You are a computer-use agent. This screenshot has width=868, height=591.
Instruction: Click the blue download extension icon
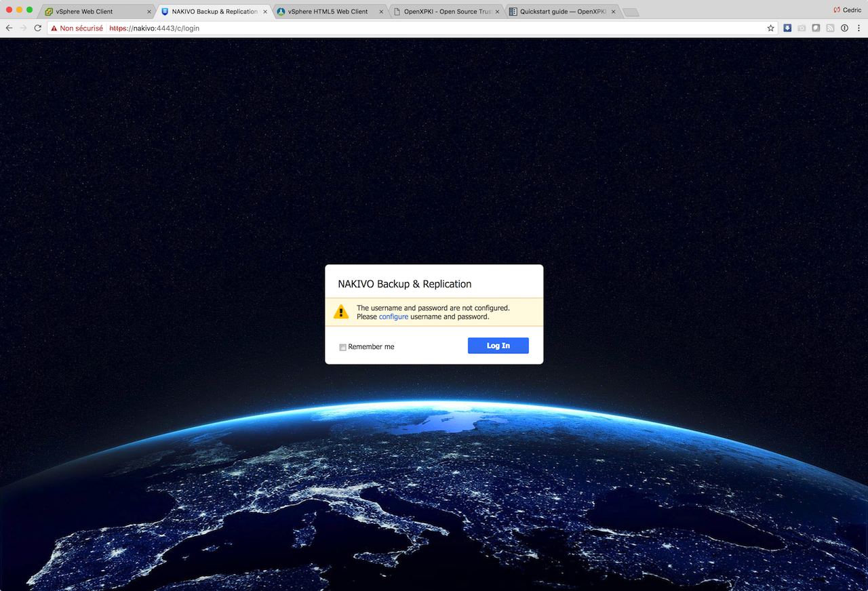pos(787,28)
